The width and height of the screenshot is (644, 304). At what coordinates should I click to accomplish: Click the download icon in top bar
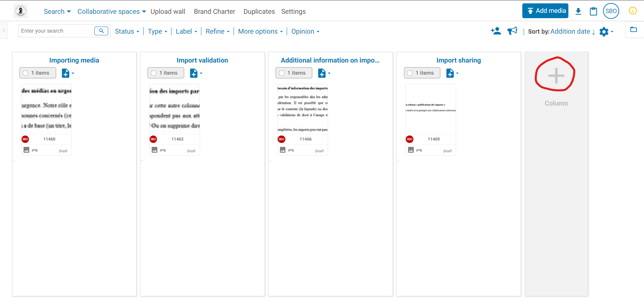578,11
